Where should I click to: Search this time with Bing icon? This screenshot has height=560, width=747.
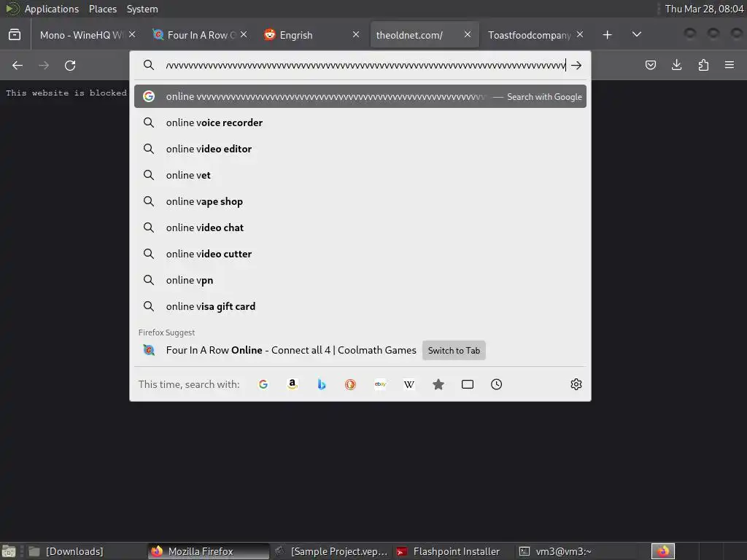tap(322, 384)
